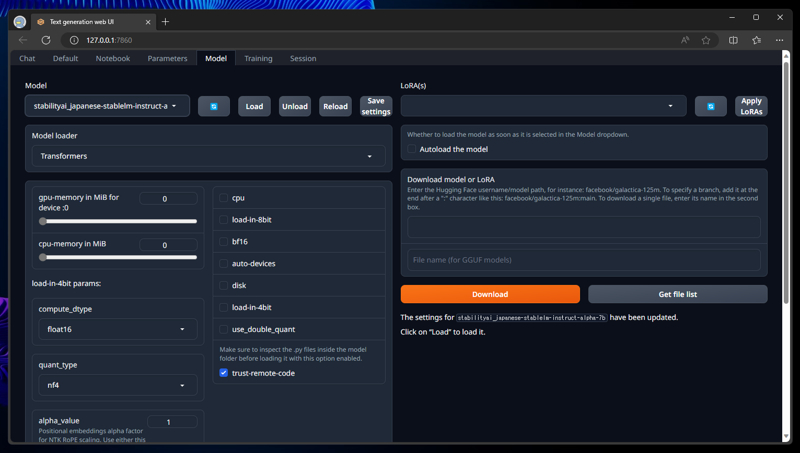800x453 pixels.
Task: Go back using the browser arrow
Action: (x=22, y=40)
